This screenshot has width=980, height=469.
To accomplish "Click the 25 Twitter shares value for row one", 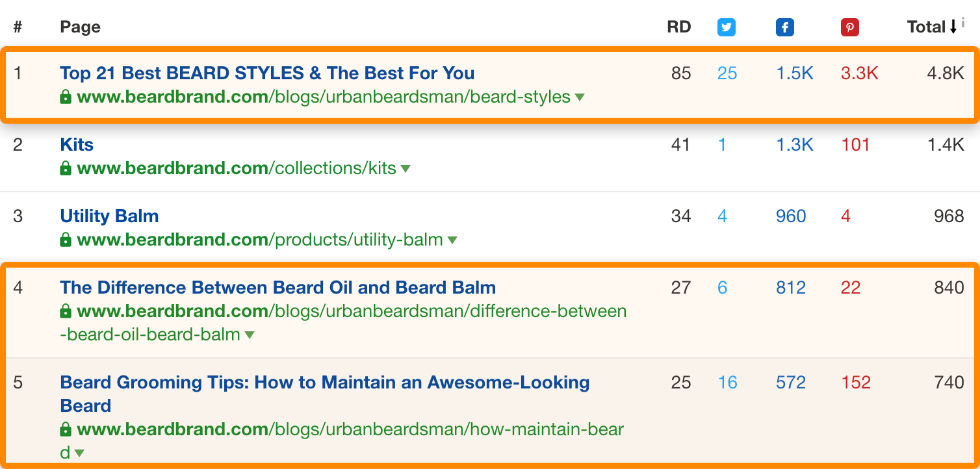I will coord(727,73).
